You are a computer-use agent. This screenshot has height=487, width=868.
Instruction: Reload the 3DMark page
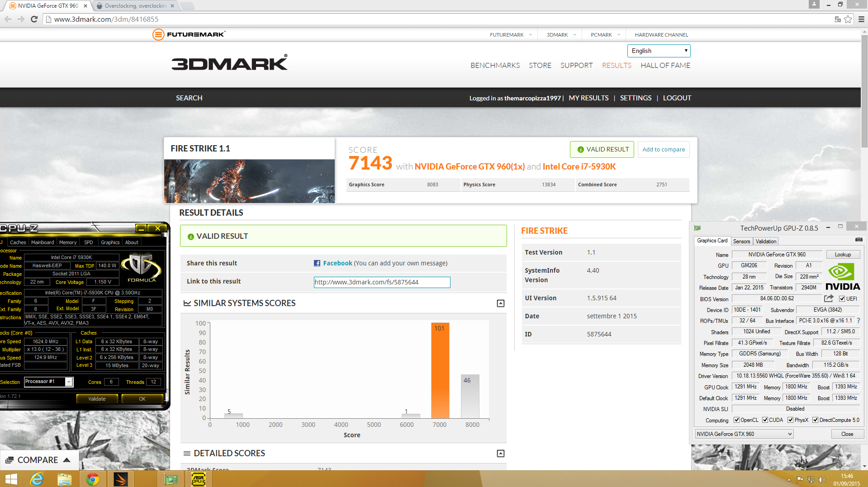[34, 19]
